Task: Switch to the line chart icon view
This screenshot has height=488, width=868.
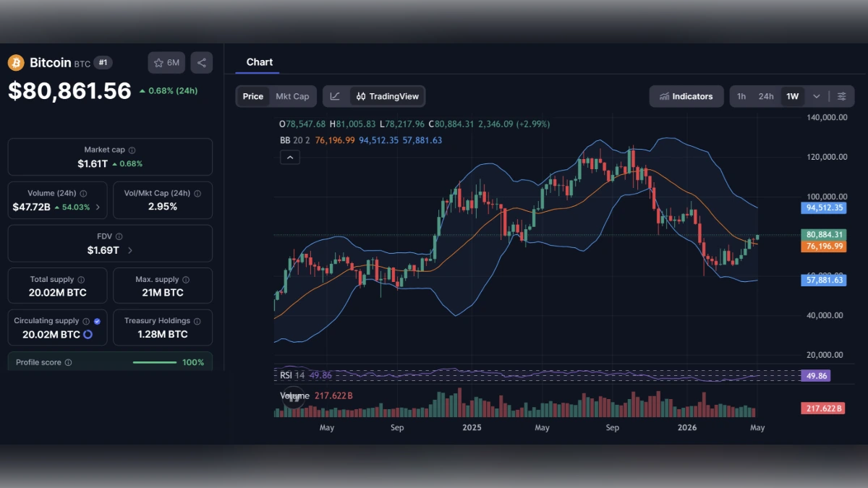Action: pyautogui.click(x=335, y=96)
